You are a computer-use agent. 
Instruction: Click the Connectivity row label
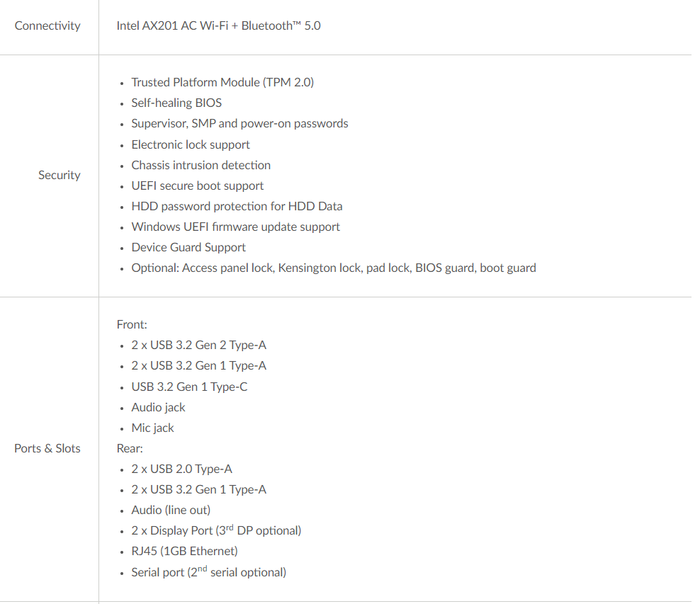(47, 26)
